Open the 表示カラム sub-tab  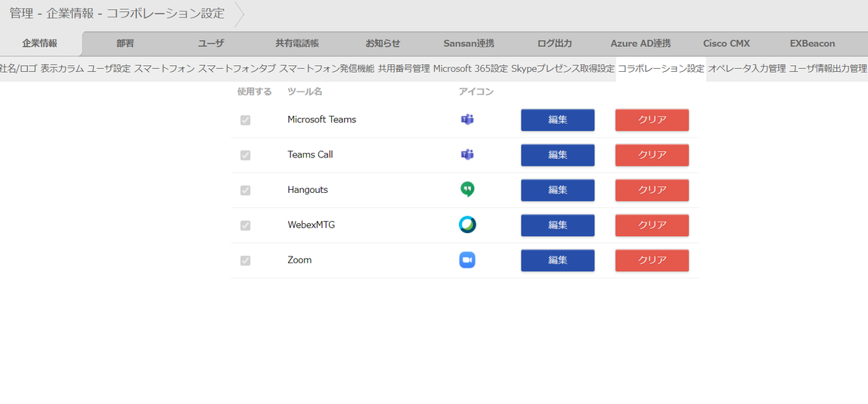click(x=62, y=69)
